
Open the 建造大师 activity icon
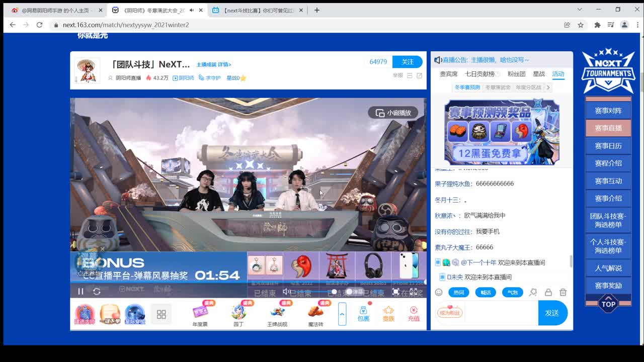pos(85,314)
